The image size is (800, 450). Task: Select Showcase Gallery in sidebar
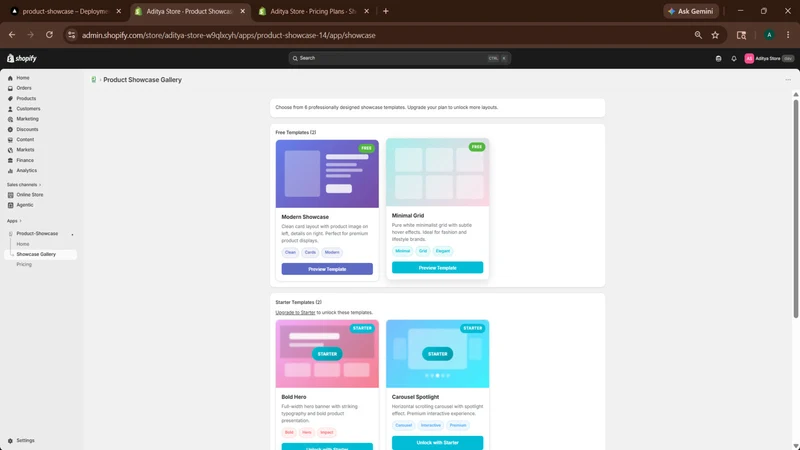coord(36,254)
